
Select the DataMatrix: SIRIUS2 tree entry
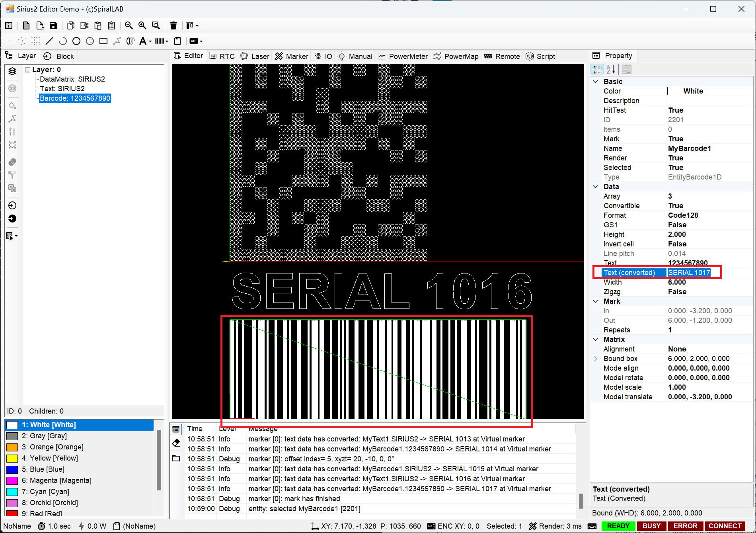[x=72, y=79]
